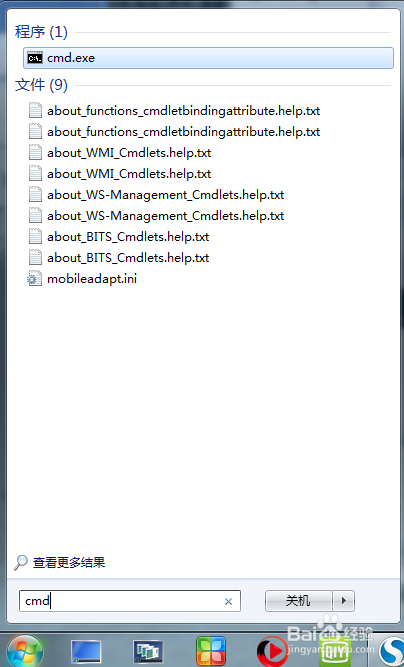Image resolution: width=404 pixels, height=667 pixels.
Task: Open the second about_WMI_Cmdlets.help.txt result
Action: coord(129,174)
